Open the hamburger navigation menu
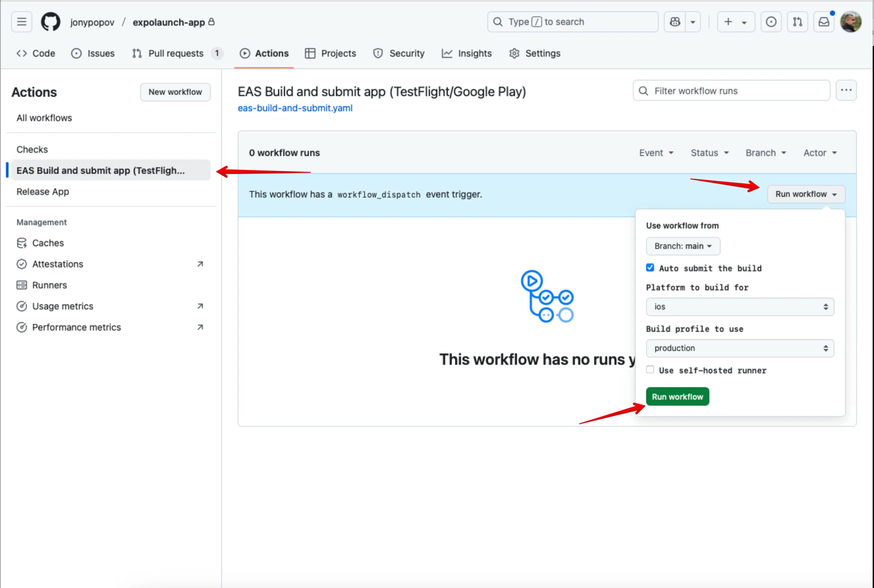This screenshot has width=874, height=588. pyautogui.click(x=21, y=22)
